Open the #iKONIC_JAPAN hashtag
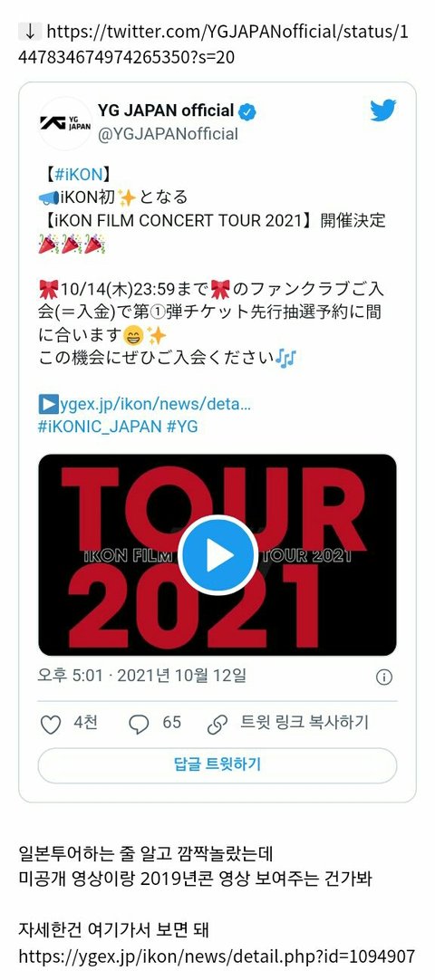 (100, 427)
